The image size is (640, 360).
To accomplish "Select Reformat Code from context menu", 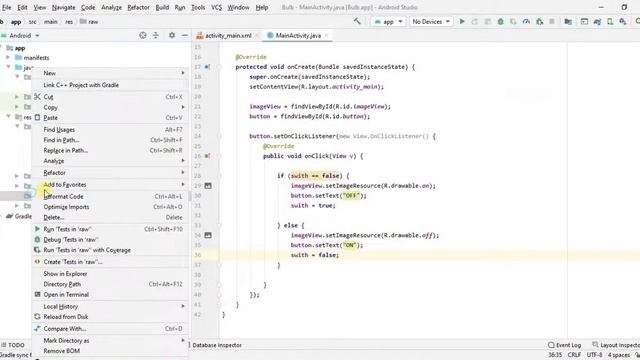I will [x=110, y=196].
